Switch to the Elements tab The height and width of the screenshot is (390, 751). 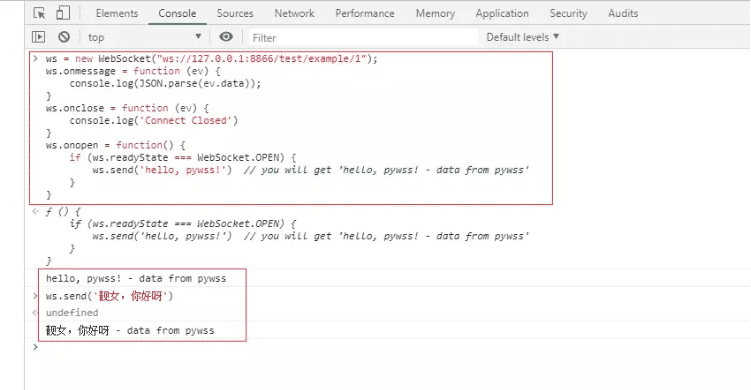[117, 13]
